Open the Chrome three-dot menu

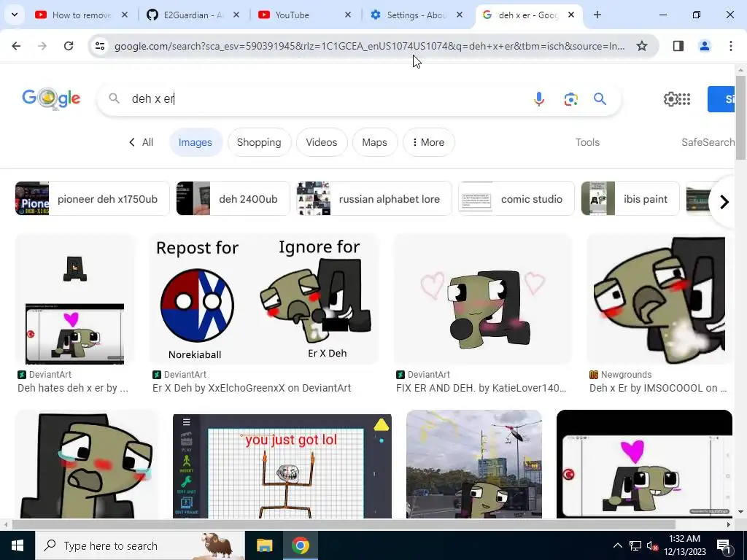[x=731, y=46]
